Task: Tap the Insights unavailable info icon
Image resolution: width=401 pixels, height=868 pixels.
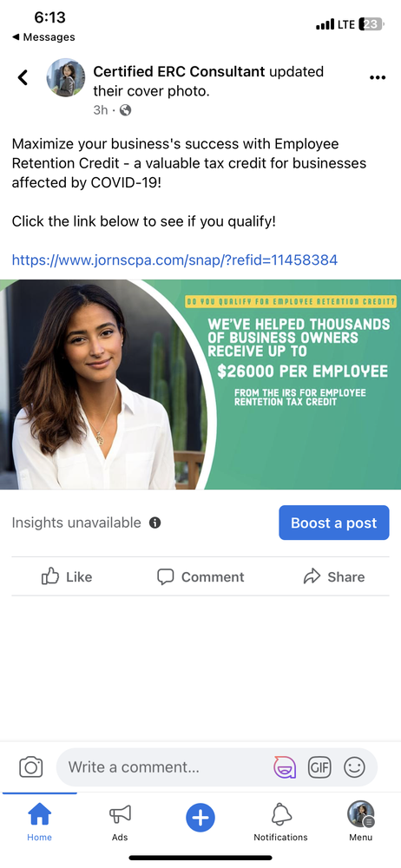Action: (155, 523)
